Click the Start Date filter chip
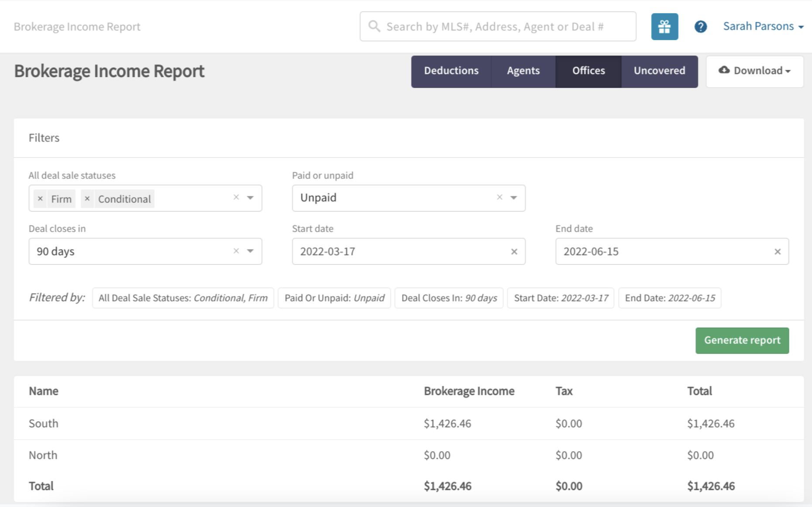Viewport: 812px width, 507px height. 561,298
